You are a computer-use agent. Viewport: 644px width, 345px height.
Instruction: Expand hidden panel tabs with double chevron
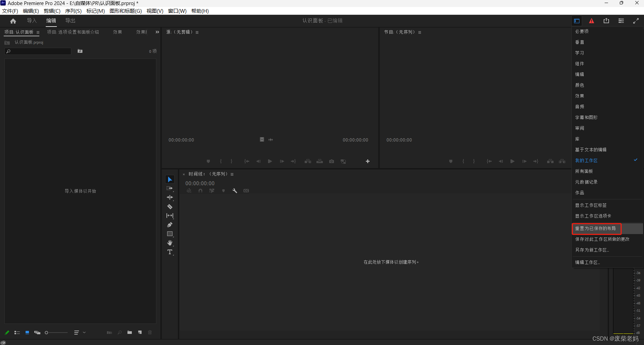click(157, 32)
